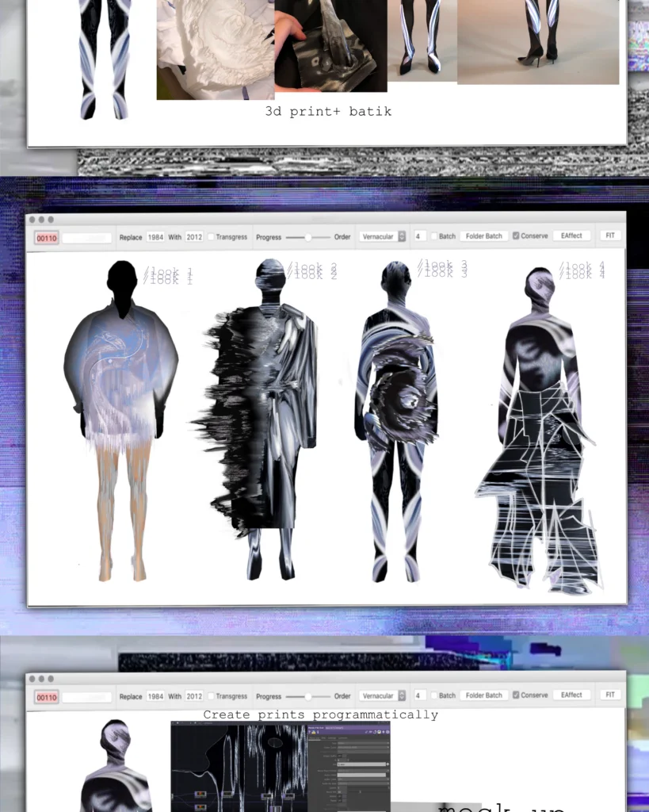Click the FIT button in the prints window
The image size is (649, 812).
coord(609,695)
